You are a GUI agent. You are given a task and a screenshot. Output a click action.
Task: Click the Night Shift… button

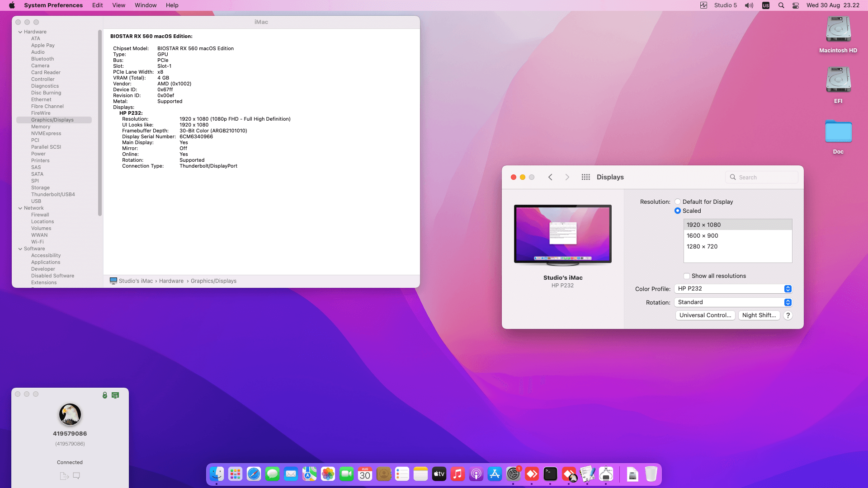pyautogui.click(x=759, y=315)
